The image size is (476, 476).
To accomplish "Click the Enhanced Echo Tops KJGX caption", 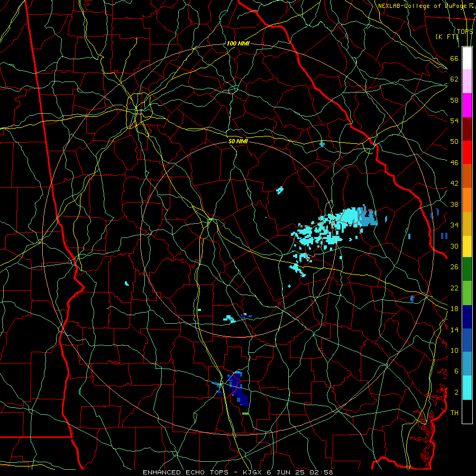I will [237, 472].
